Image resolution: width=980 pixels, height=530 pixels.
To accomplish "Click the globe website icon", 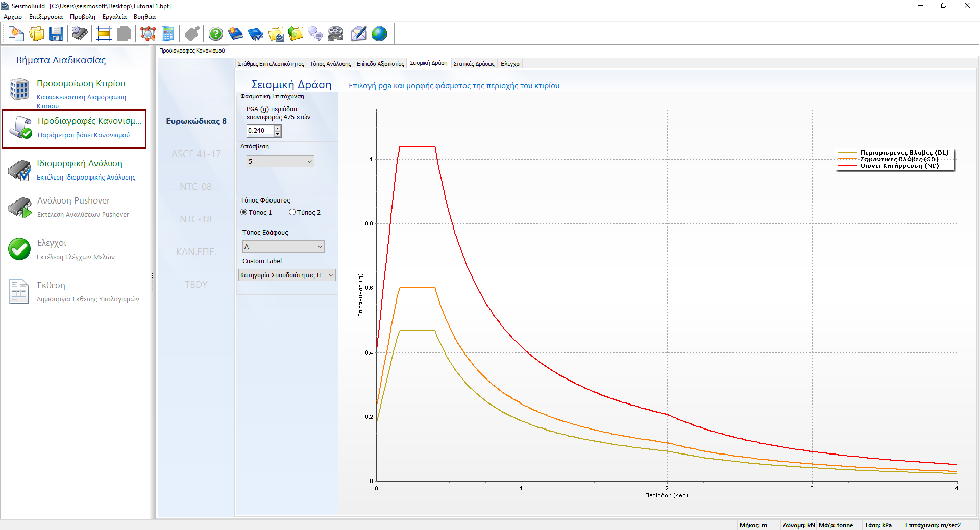I will click(379, 34).
